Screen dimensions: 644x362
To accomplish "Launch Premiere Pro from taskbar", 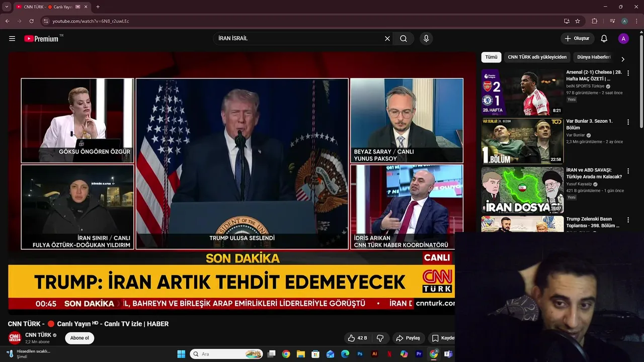I will coord(419,354).
